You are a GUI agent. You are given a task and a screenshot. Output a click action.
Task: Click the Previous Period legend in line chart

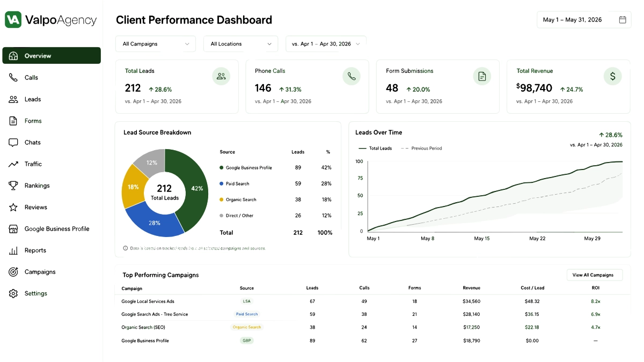pyautogui.click(x=421, y=149)
